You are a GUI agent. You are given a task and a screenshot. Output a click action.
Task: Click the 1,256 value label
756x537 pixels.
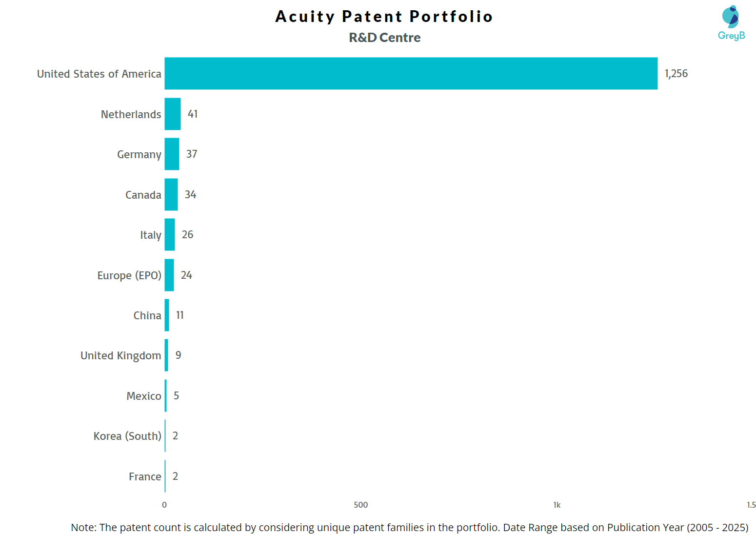[x=676, y=74]
